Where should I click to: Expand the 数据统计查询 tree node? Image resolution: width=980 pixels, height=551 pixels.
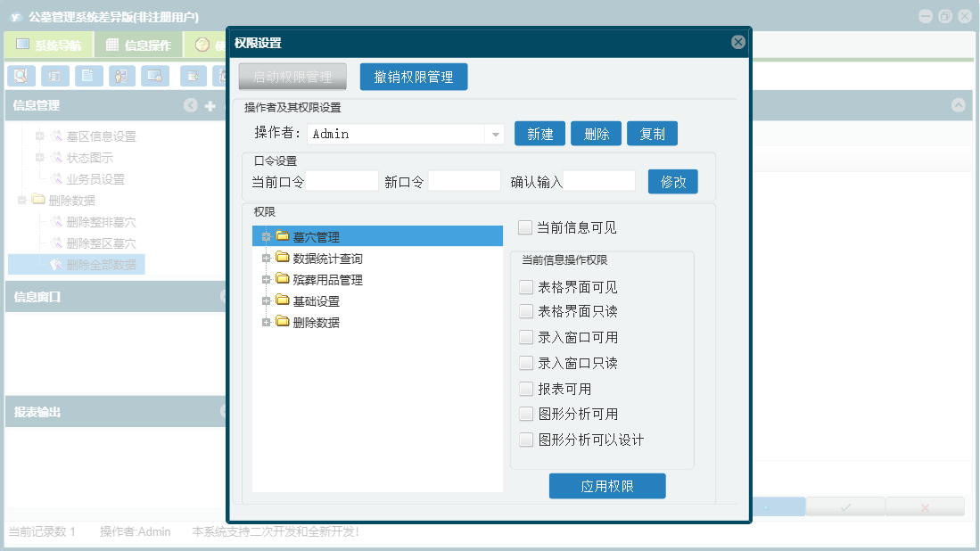pos(267,258)
